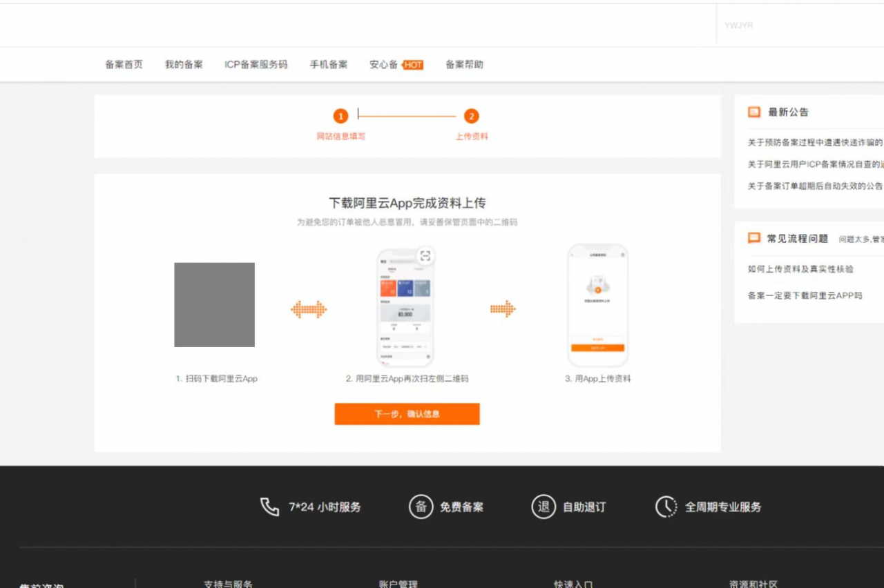
Task: Open the announcement about ICP备案情况自查
Action: (815, 164)
